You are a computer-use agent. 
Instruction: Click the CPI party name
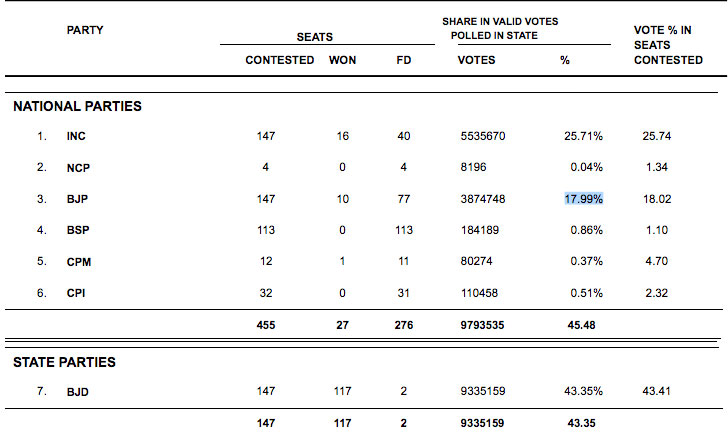click(77, 293)
